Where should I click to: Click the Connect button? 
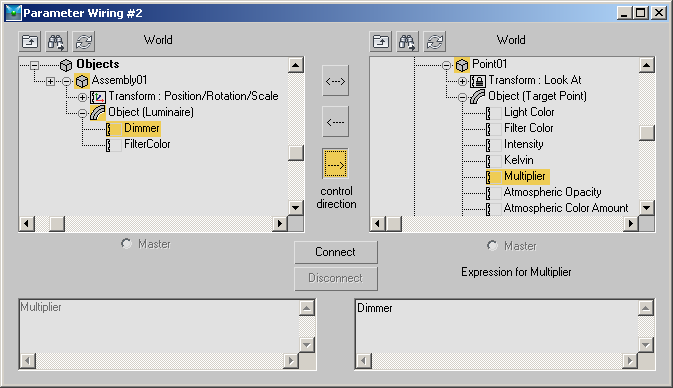click(x=336, y=252)
